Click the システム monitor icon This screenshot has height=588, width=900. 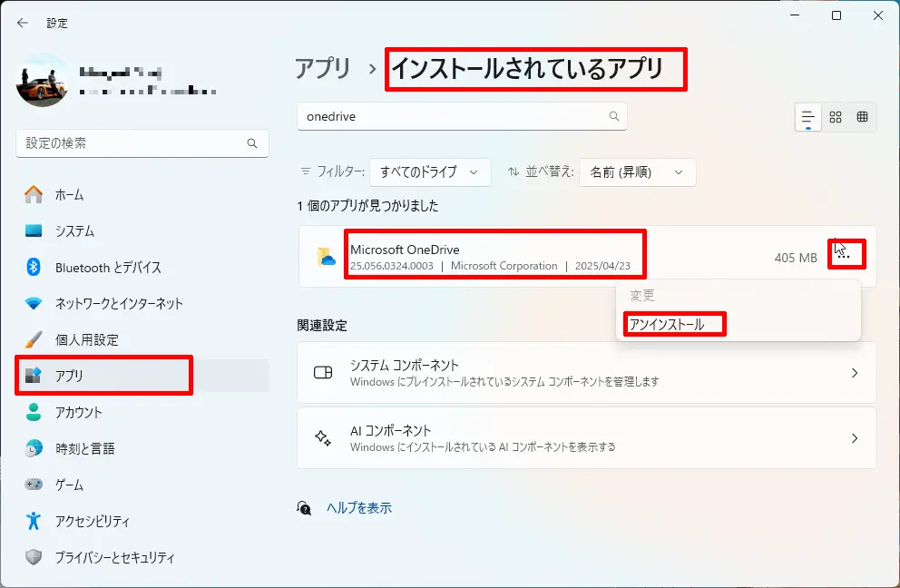tap(34, 230)
